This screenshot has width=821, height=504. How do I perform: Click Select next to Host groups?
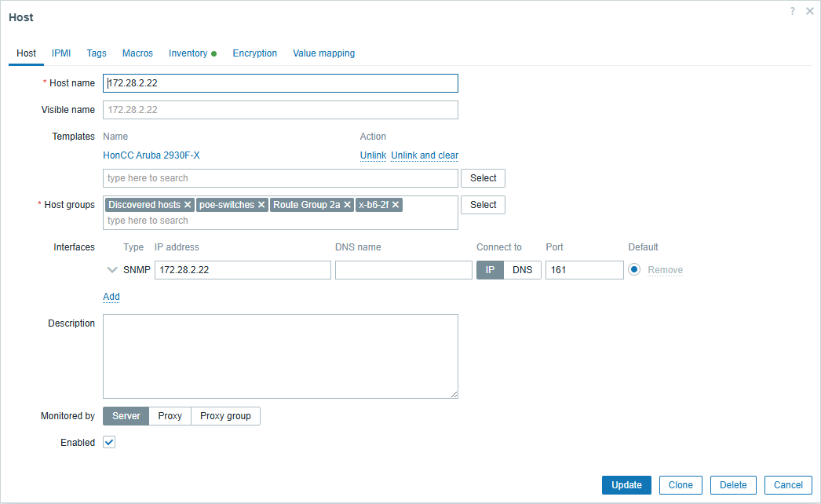click(x=483, y=205)
